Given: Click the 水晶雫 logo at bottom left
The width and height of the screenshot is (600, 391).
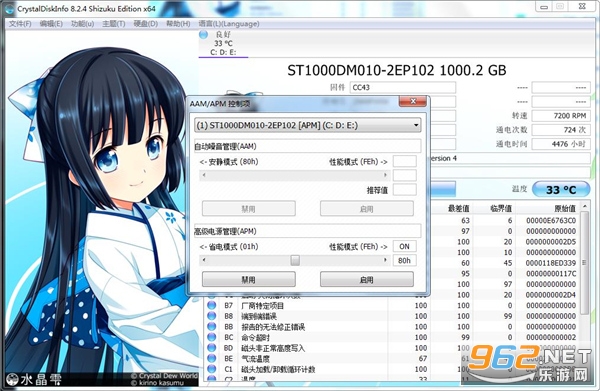Looking at the screenshot, I should tap(34, 379).
